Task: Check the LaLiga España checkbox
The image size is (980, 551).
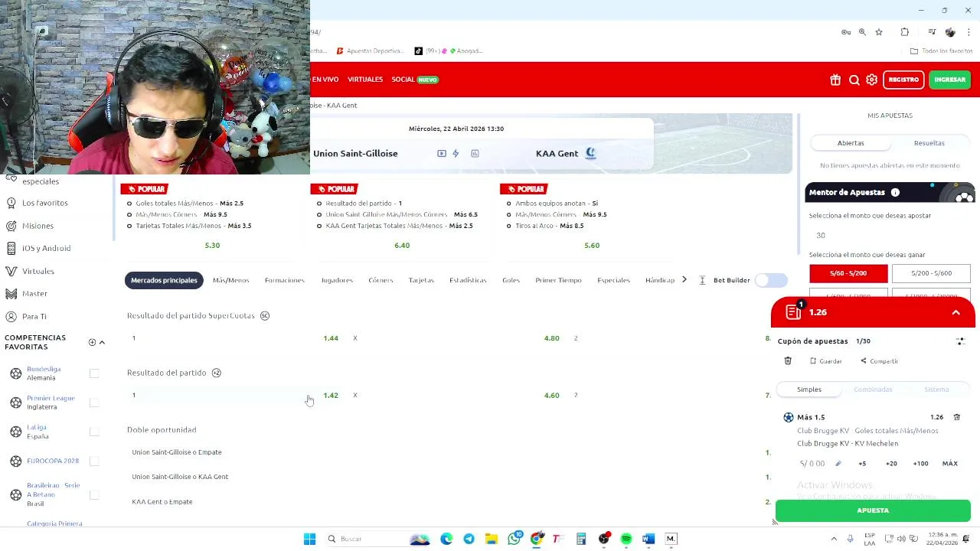Action: point(94,432)
